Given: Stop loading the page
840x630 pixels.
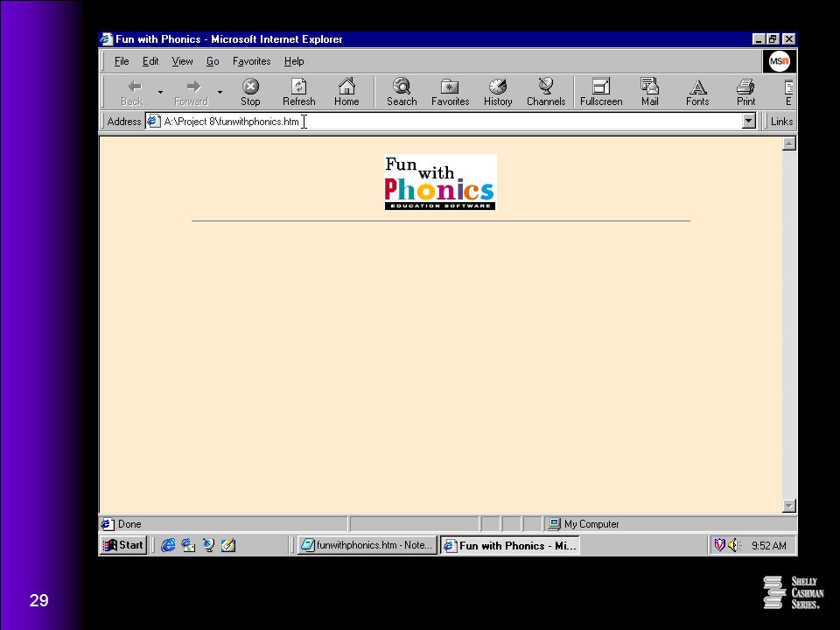Looking at the screenshot, I should 250,93.
